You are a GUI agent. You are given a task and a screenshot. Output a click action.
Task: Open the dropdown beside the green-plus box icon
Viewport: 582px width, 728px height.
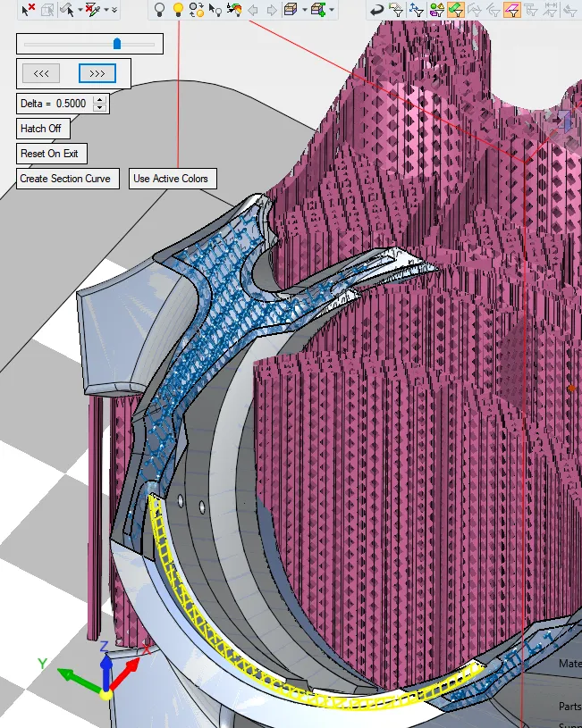(333, 10)
